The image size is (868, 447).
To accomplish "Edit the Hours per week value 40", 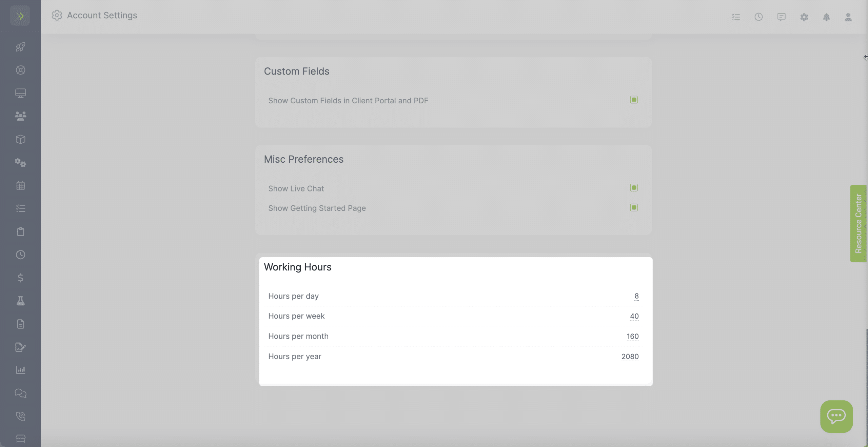I will (634, 316).
